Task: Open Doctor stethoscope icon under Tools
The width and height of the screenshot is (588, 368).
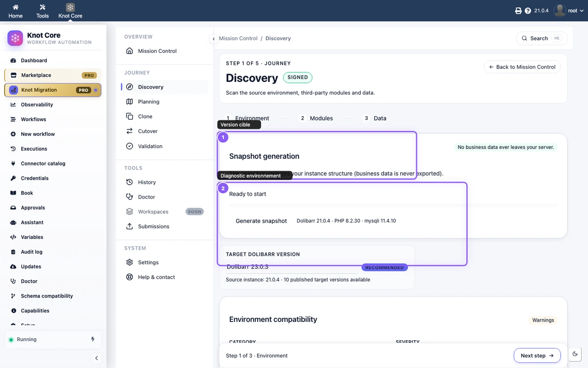Action: tap(129, 197)
